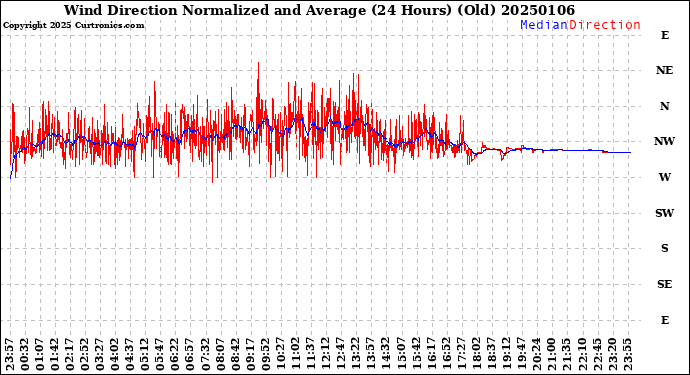Click the 02:17 time label

70,355
